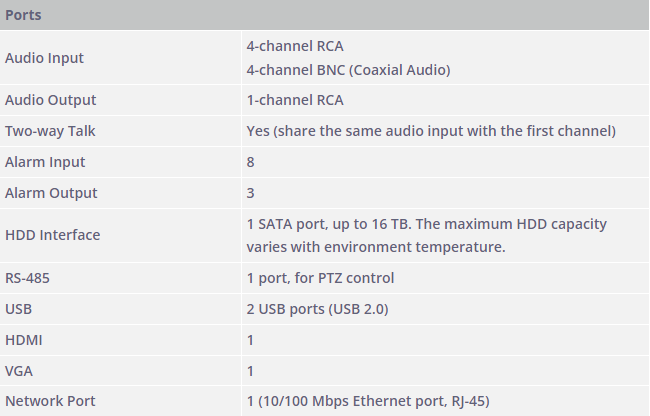
Task: Click the 1-channel RCA value
Action: [x=295, y=100]
